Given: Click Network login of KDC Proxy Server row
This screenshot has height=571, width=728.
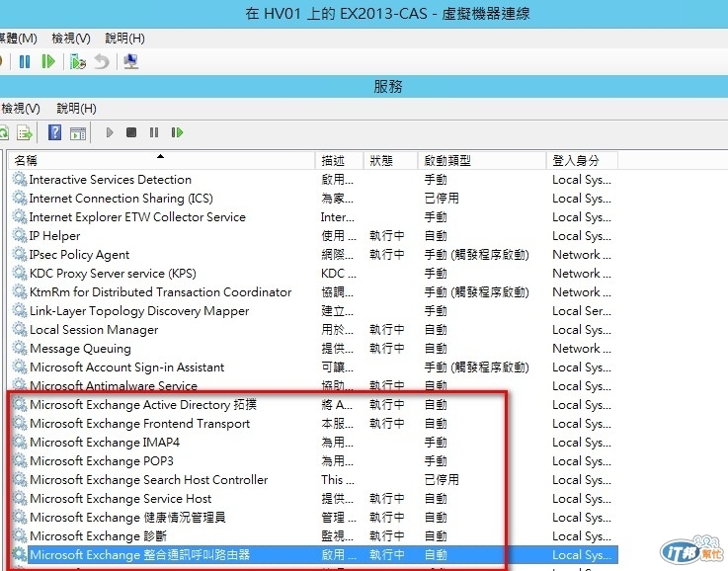Looking at the screenshot, I should pyautogui.click(x=582, y=274).
